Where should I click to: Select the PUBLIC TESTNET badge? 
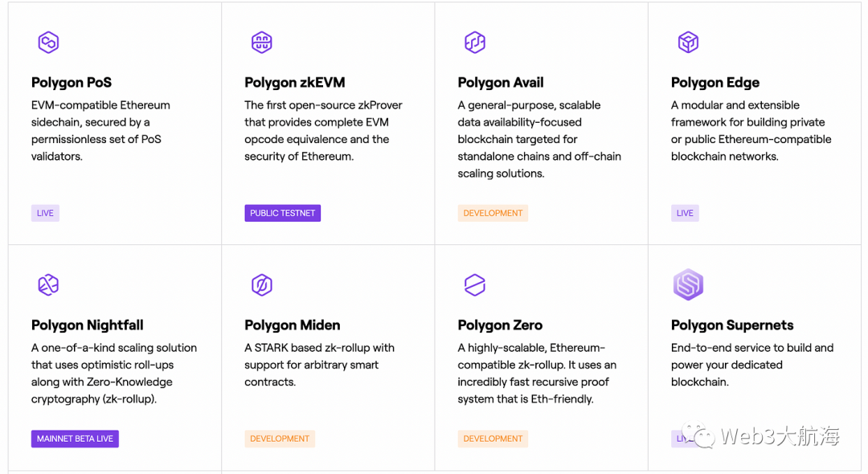[x=282, y=213]
